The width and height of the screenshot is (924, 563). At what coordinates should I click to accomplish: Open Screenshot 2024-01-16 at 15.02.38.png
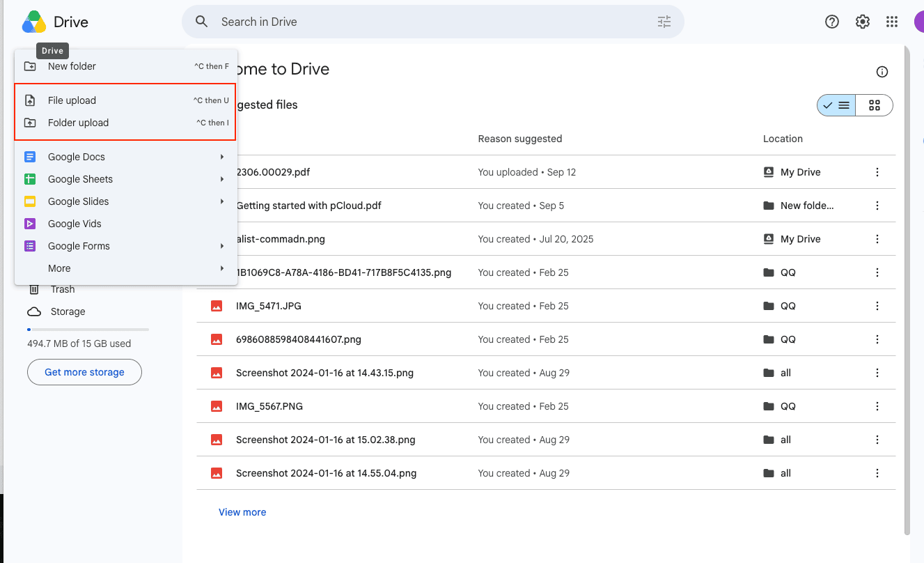click(326, 440)
